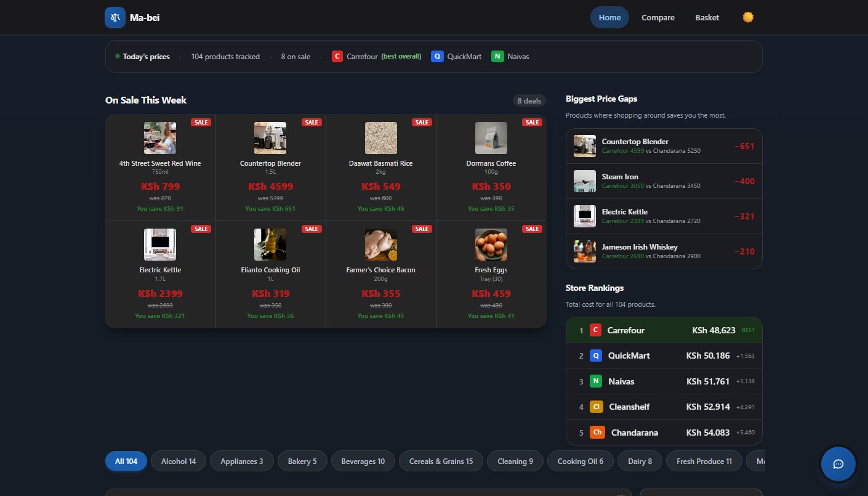Click the "Today's prices" label

tap(146, 57)
